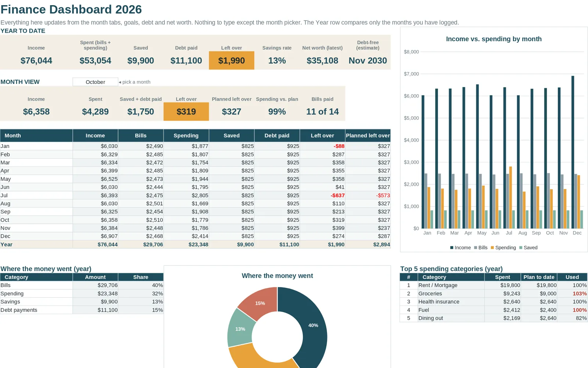This screenshot has width=588, height=368.
Task: Click the Year to Date net worth $35,108
Action: point(322,60)
